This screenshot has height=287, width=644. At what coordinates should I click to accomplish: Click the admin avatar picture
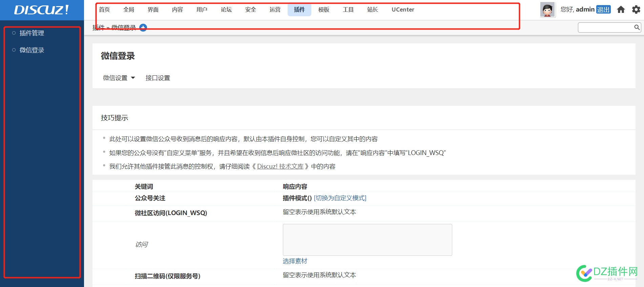click(547, 9)
